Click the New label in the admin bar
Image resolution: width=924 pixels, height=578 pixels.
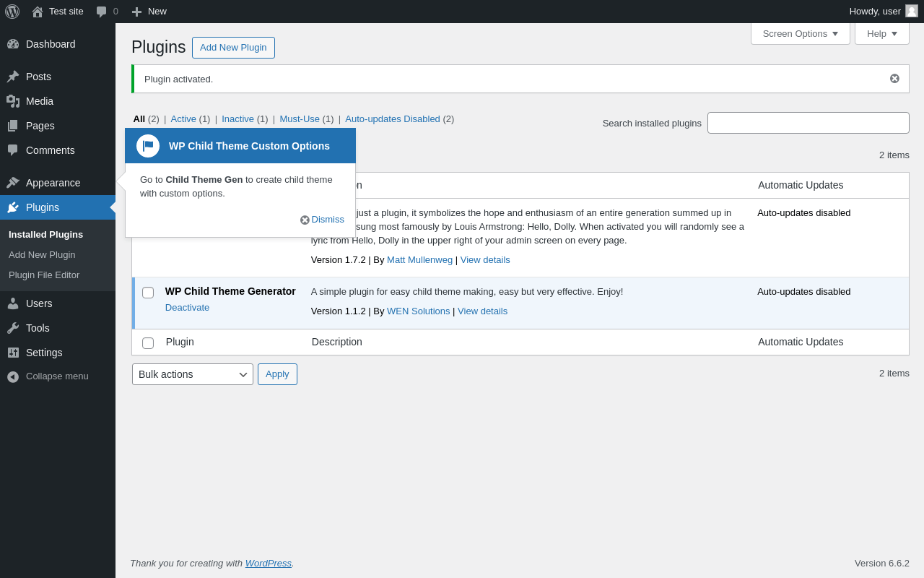point(157,12)
